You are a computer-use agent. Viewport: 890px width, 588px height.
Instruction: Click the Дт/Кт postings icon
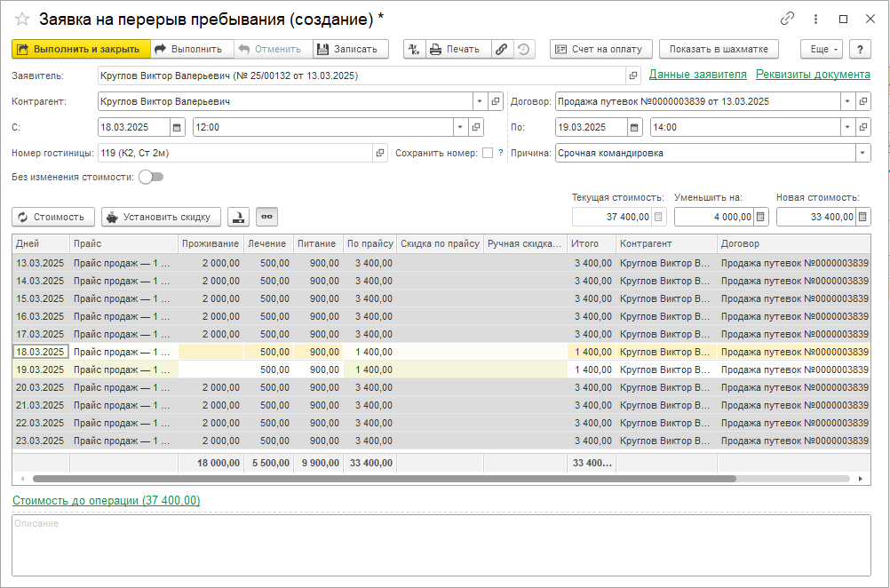click(x=414, y=50)
